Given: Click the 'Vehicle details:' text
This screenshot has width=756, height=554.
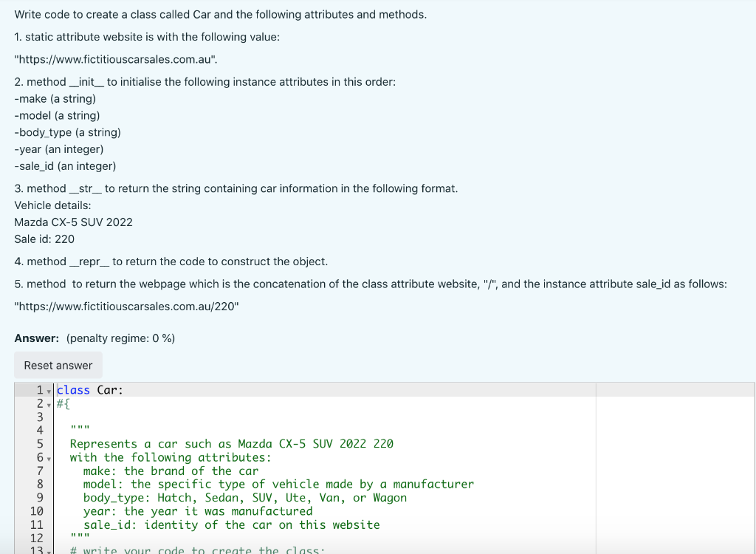Looking at the screenshot, I should coord(52,205).
